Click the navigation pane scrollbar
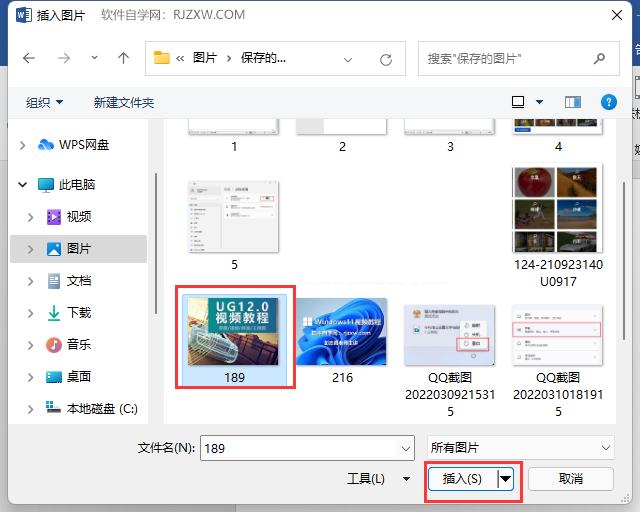Viewport: 640px width, 512px height. [x=156, y=243]
